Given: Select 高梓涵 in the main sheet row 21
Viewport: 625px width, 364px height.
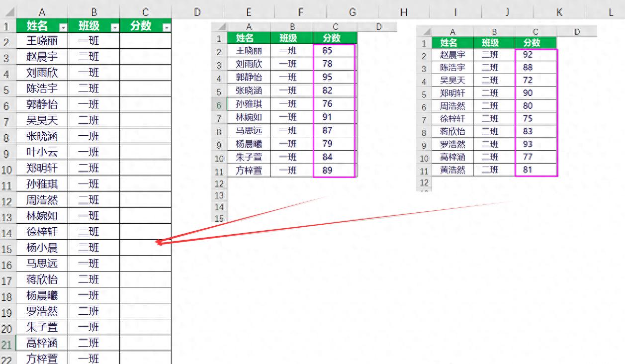Looking at the screenshot, I should coord(42,343).
